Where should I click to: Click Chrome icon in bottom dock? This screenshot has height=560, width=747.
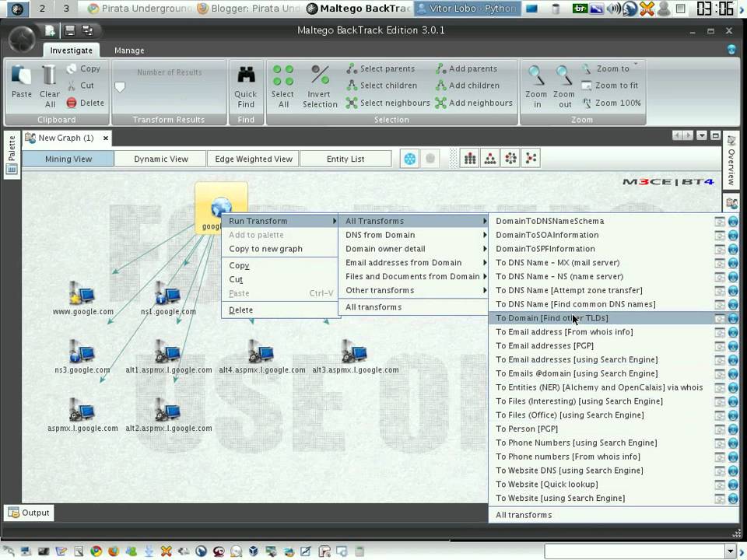click(x=96, y=551)
